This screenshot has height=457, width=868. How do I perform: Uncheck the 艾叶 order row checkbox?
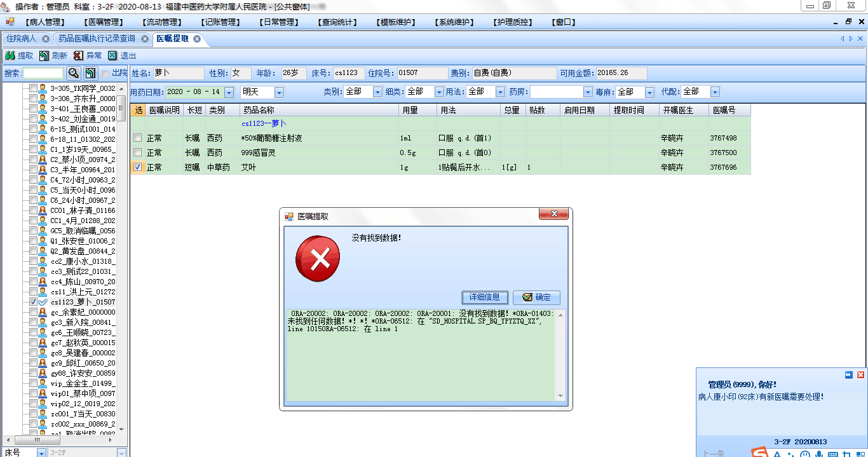137,167
